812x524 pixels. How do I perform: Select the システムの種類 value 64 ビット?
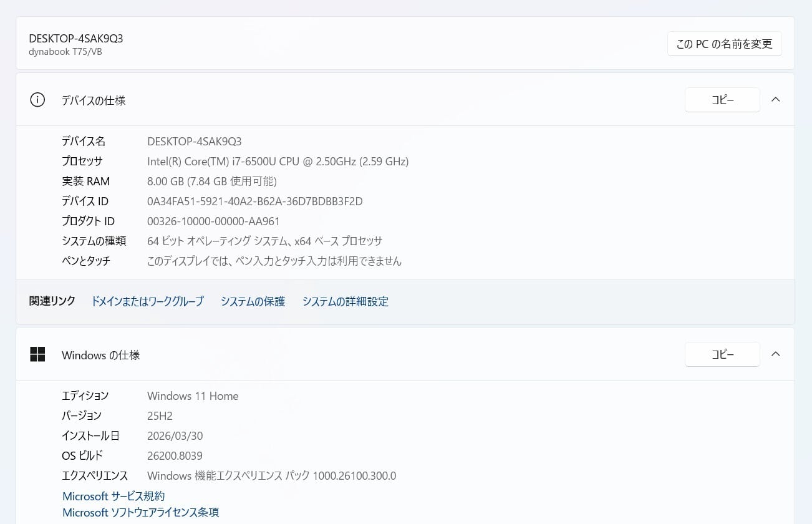coord(265,241)
